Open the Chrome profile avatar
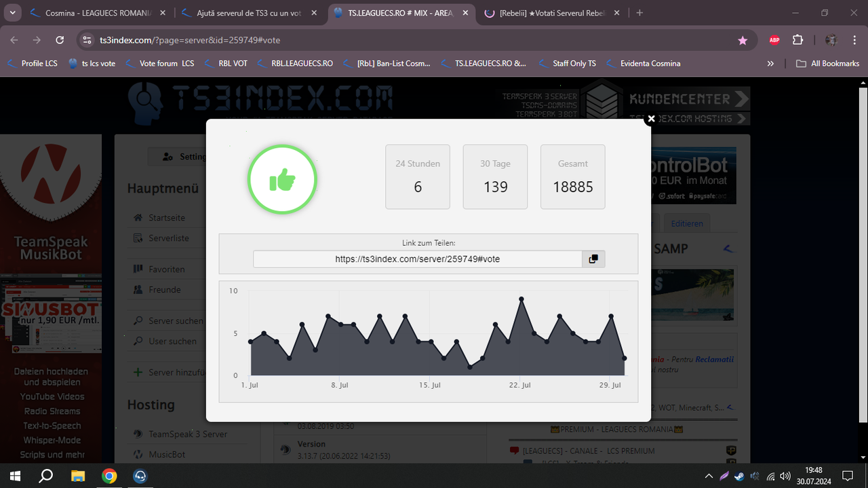Image resolution: width=868 pixels, height=488 pixels. tap(831, 40)
